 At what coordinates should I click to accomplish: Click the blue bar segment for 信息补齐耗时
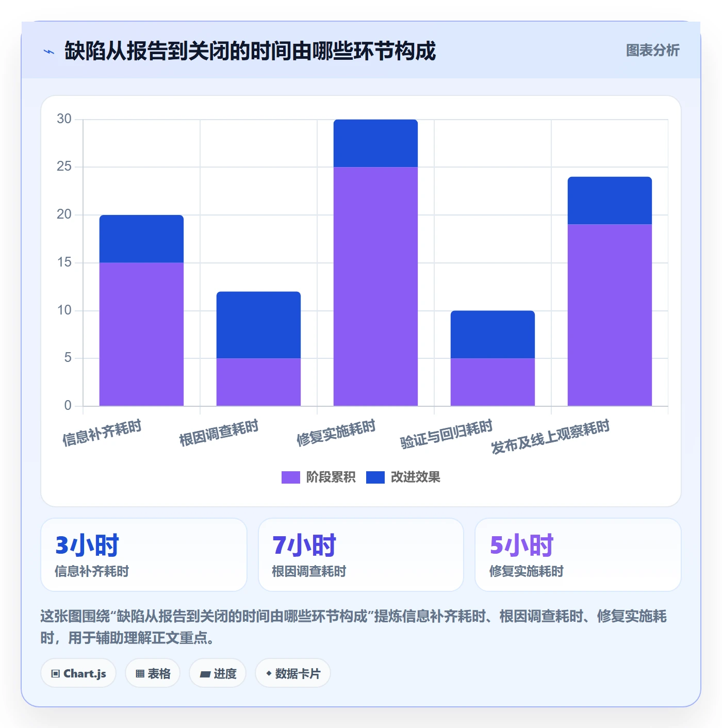tap(141, 239)
